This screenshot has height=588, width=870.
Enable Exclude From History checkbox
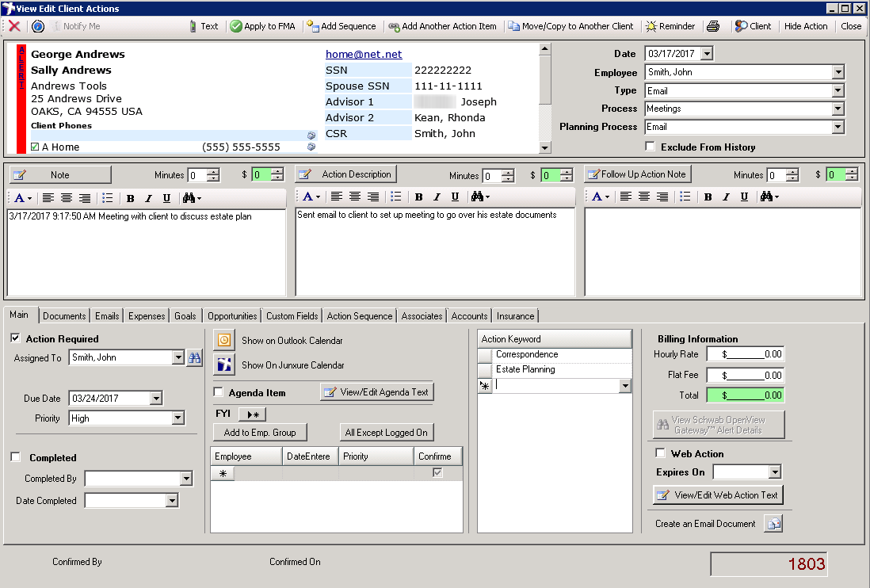651,147
